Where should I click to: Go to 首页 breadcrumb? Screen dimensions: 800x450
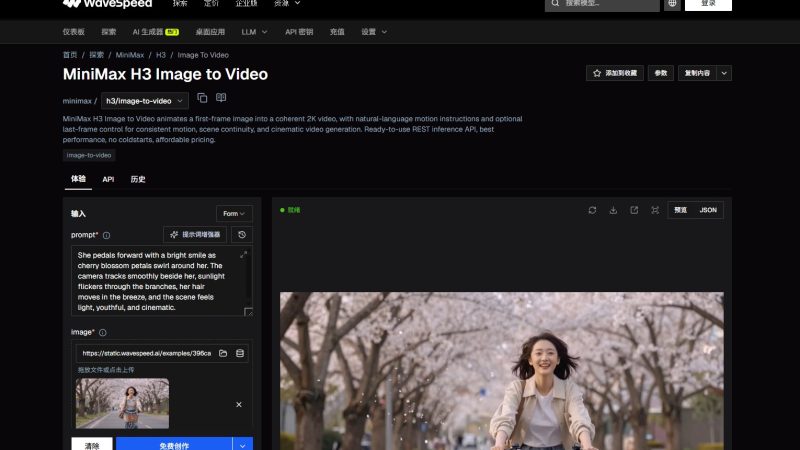coord(70,55)
